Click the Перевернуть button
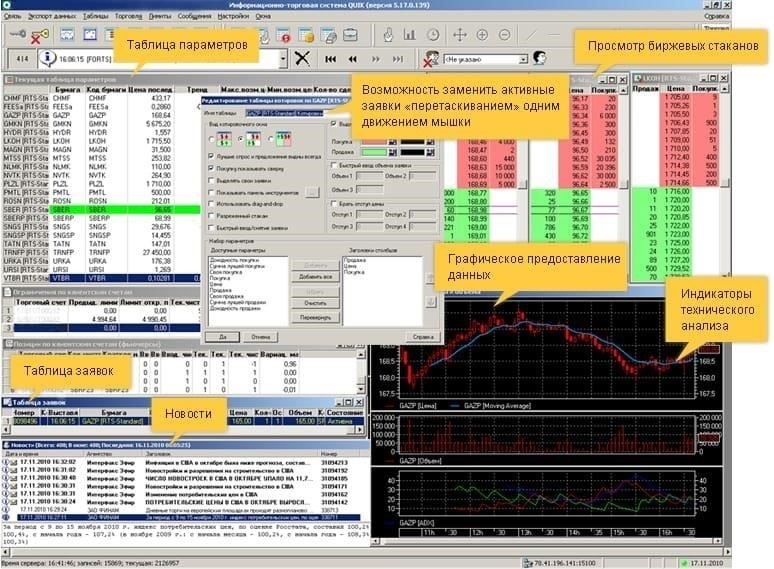This screenshot has height=569, width=774. click(315, 317)
